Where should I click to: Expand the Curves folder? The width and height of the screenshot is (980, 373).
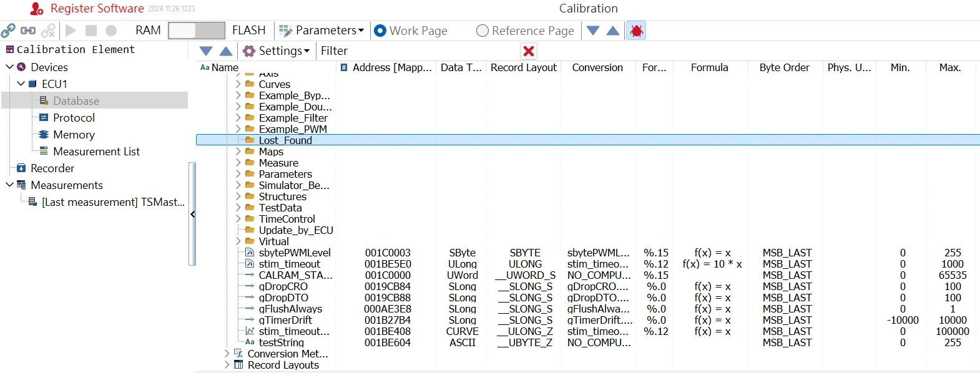tap(238, 84)
